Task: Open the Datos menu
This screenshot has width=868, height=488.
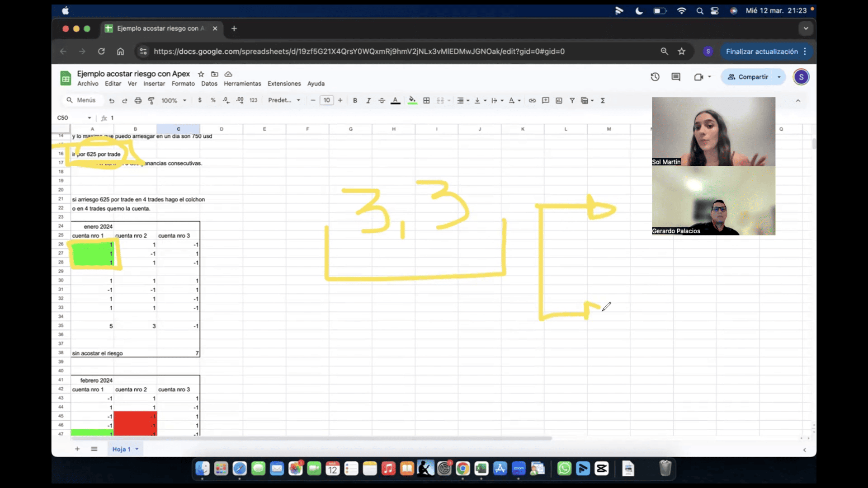Action: tap(209, 84)
